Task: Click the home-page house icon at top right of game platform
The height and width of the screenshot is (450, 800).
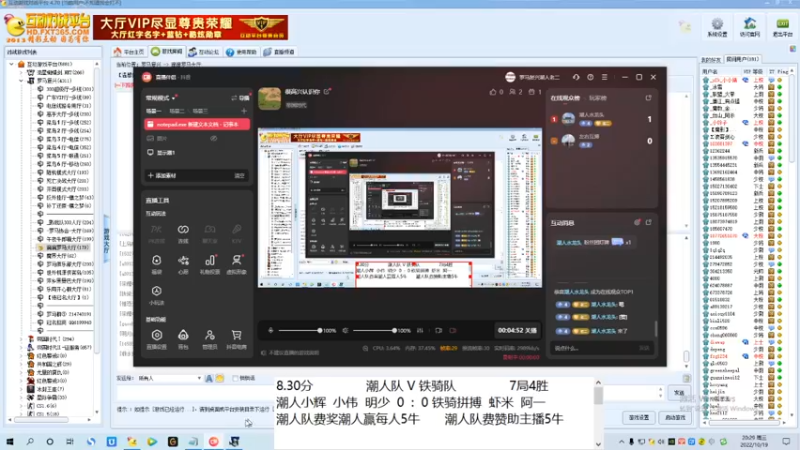Action: pos(749,23)
